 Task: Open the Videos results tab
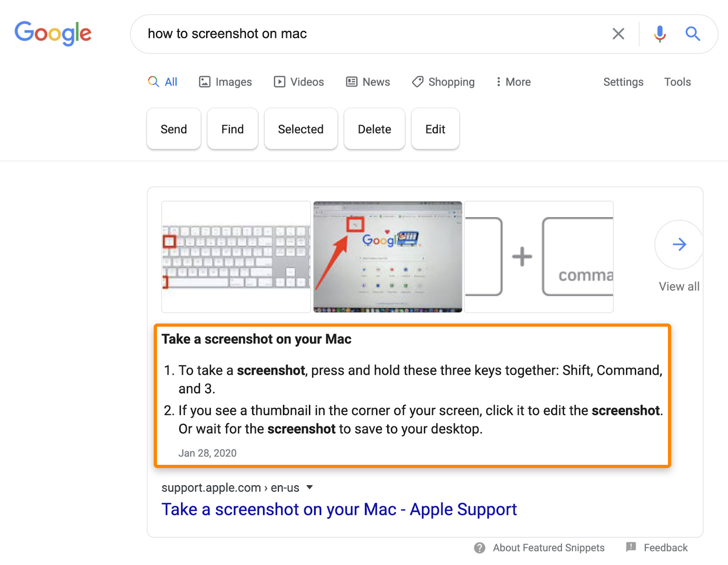299,82
